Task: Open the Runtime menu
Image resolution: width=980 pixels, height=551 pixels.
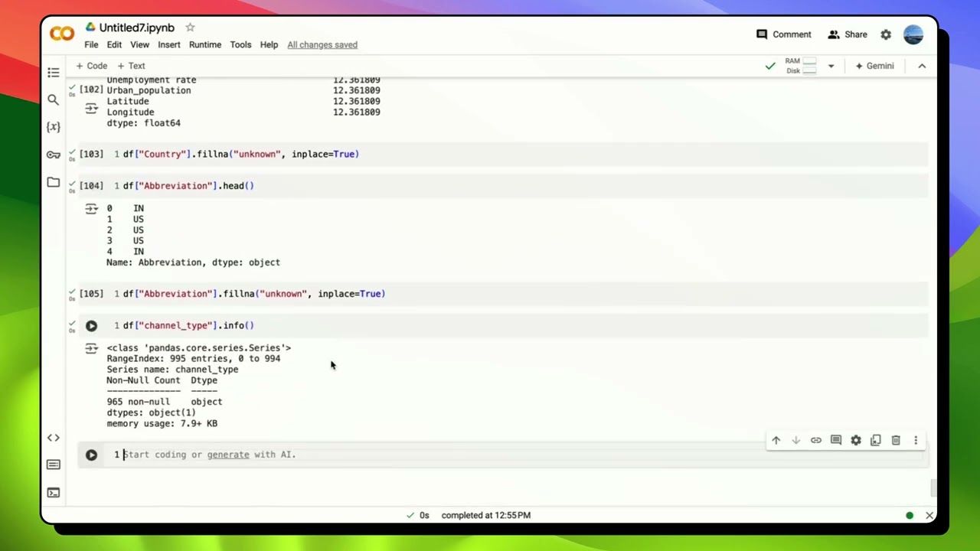Action: pos(205,44)
